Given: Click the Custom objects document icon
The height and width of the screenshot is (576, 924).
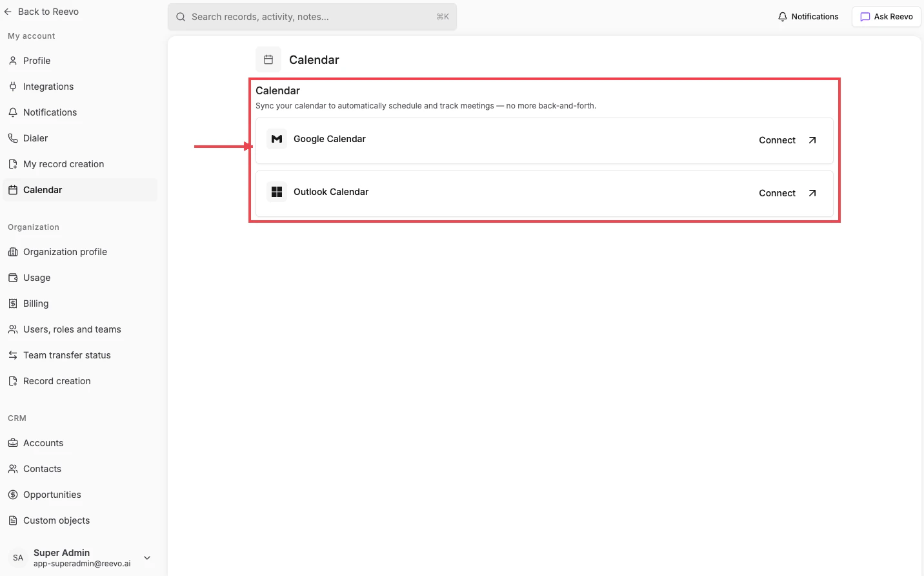Looking at the screenshot, I should coord(13,520).
